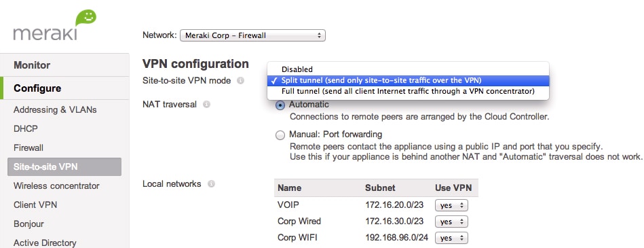Click the Corp WIFI network name
This screenshot has width=644, height=248.
(297, 238)
